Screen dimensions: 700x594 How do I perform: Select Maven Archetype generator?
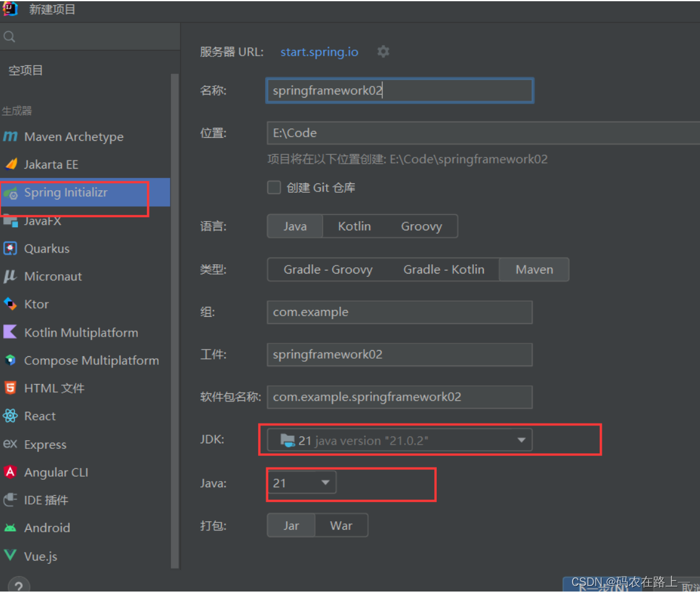pyautogui.click(x=85, y=136)
